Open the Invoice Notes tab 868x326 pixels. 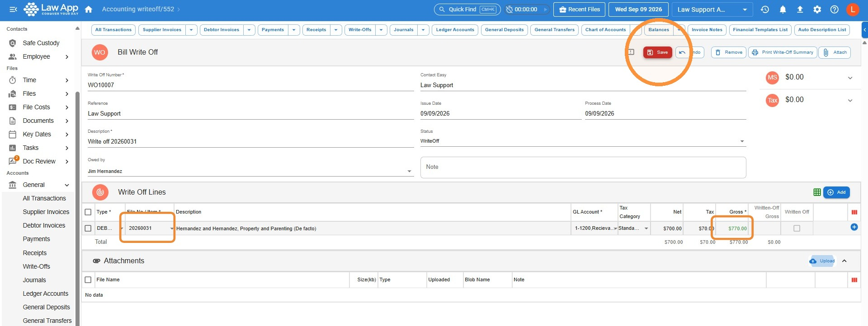[707, 30]
